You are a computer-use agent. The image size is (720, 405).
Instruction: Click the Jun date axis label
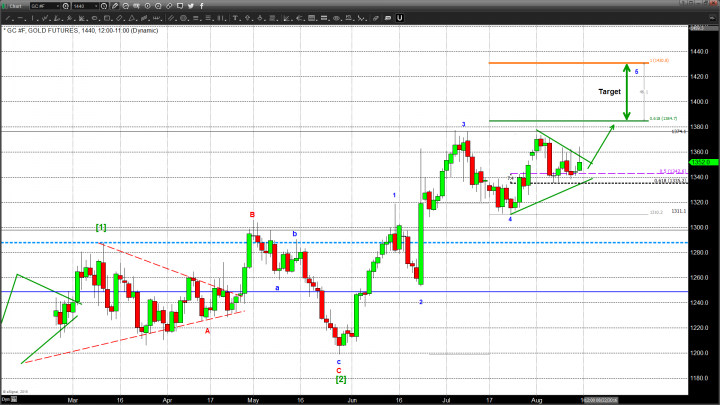point(352,400)
